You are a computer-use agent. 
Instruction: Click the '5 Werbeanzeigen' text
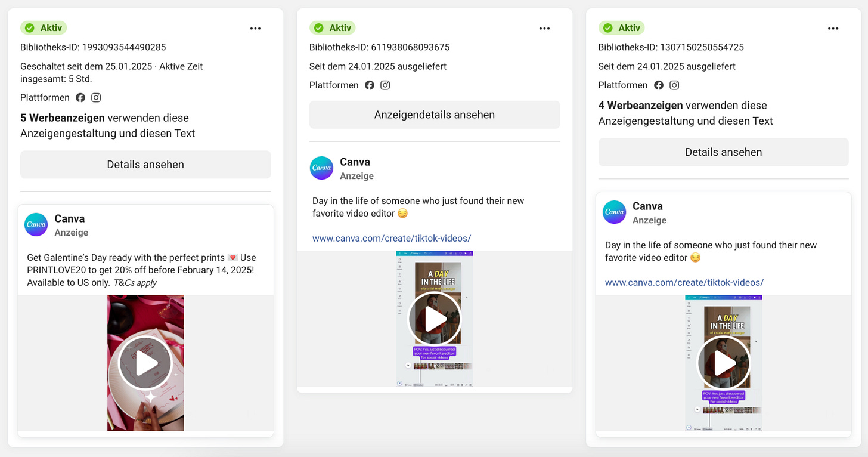pos(63,118)
